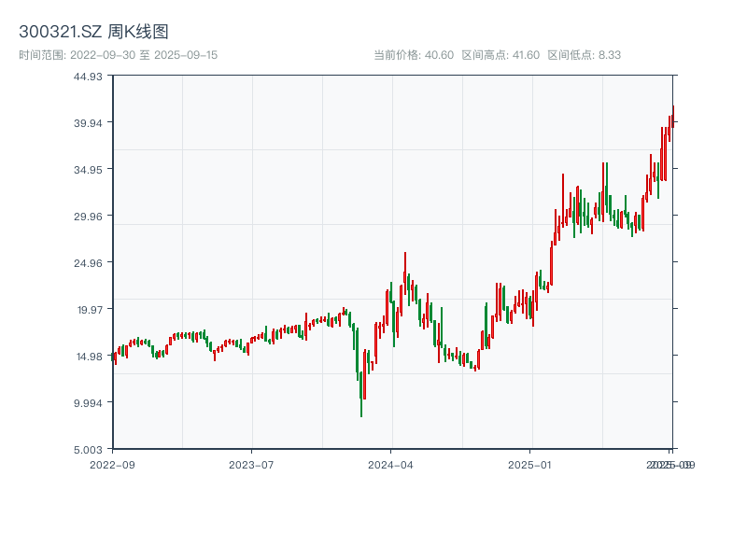This screenshot has height=560, width=747.
Task: Click the 300321.SZ 周K线图 chart title
Action: click(x=93, y=33)
